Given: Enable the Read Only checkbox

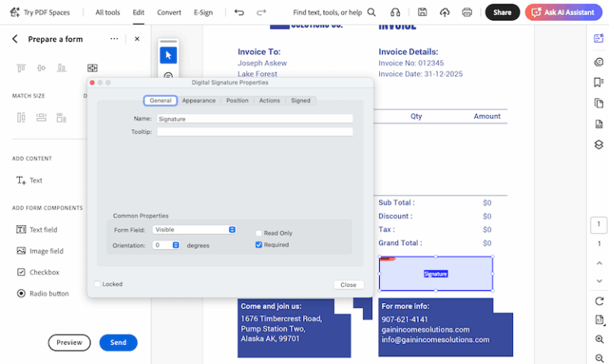Looking at the screenshot, I should (x=259, y=233).
